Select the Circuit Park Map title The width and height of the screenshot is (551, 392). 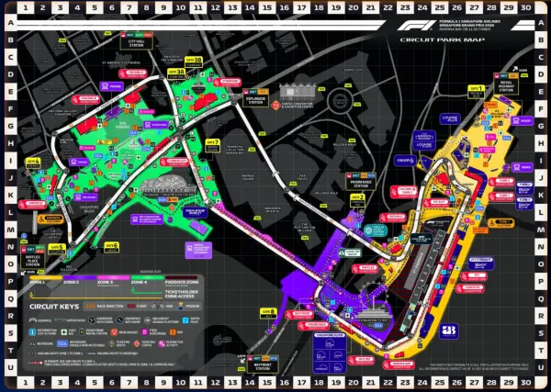click(442, 39)
